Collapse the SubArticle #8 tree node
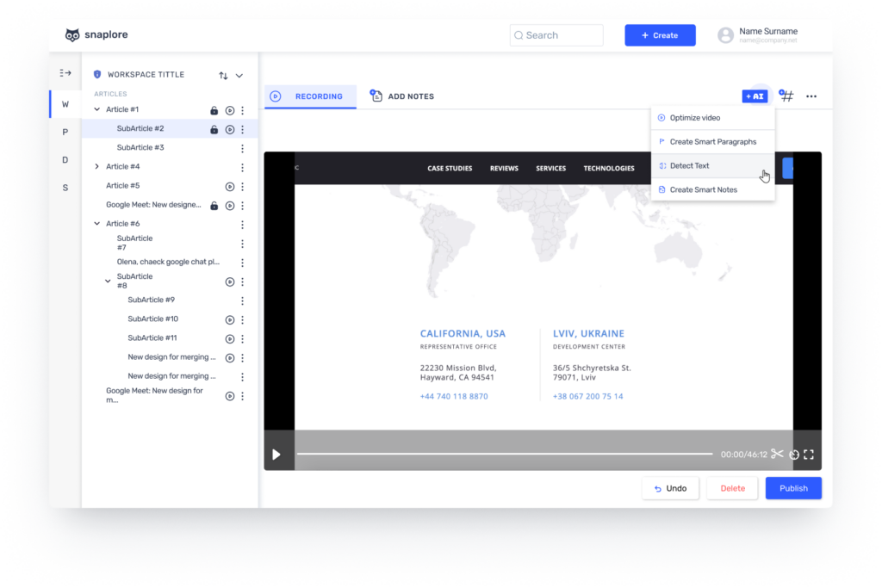This screenshot has height=588, width=882. tap(108, 281)
